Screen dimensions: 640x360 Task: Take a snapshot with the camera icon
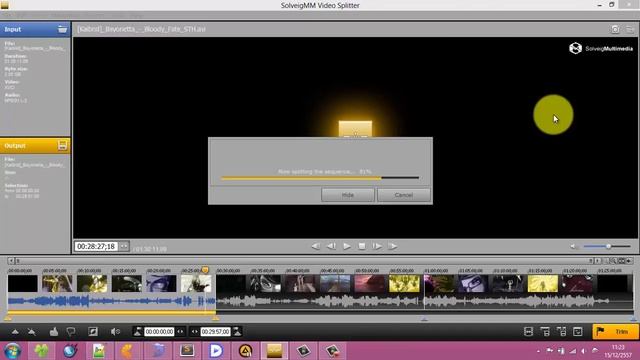(x=615, y=29)
